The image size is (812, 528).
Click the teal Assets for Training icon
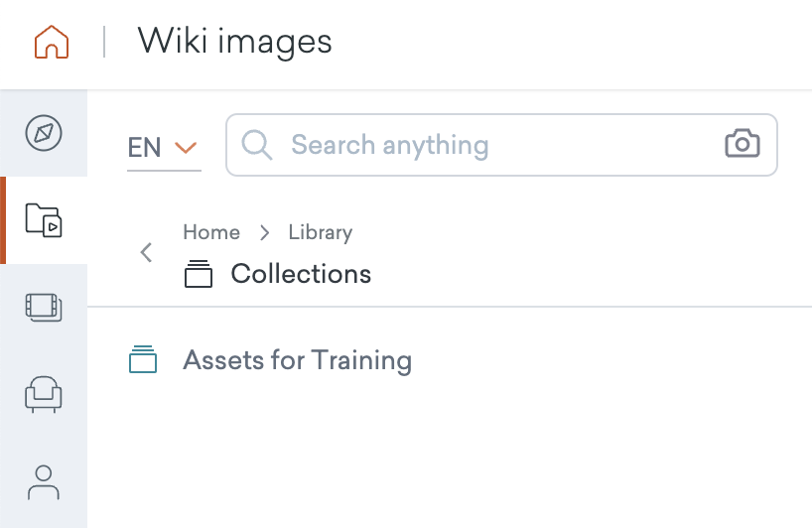pos(144,359)
